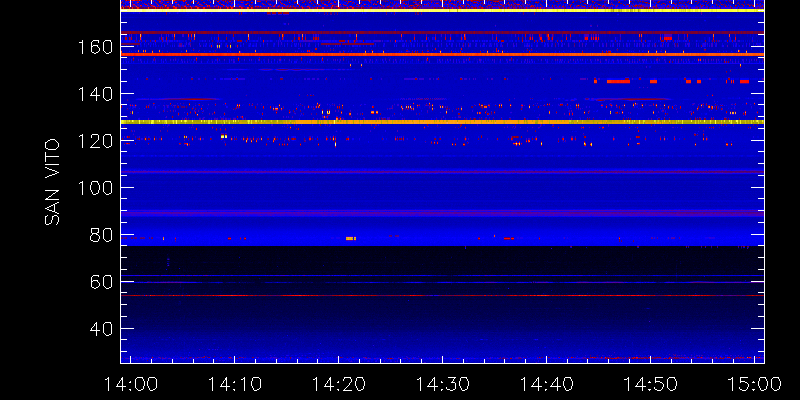Click the 120 frequency axis label
Image resolution: width=800 pixels, height=400 pixels.
(95, 141)
